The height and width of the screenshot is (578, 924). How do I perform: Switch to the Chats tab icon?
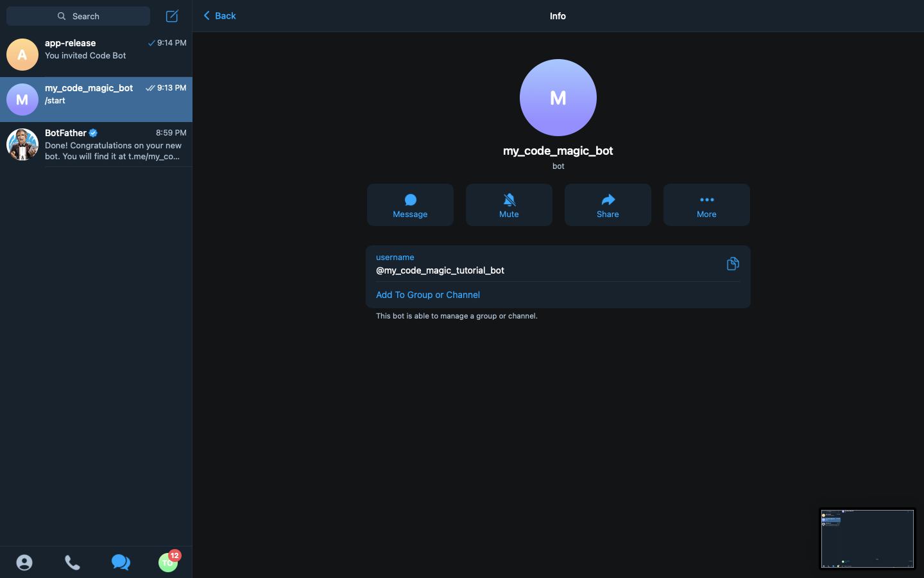pos(121,563)
